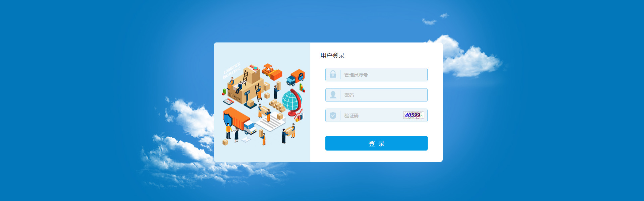
Task: Click the teal globe in the illustration
Action: [x=291, y=101]
